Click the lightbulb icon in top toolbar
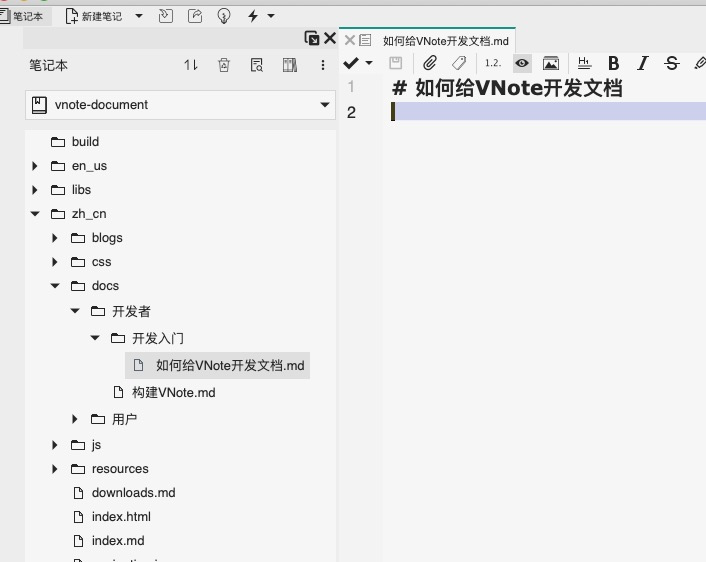Viewport: 706px width, 562px height. click(224, 16)
